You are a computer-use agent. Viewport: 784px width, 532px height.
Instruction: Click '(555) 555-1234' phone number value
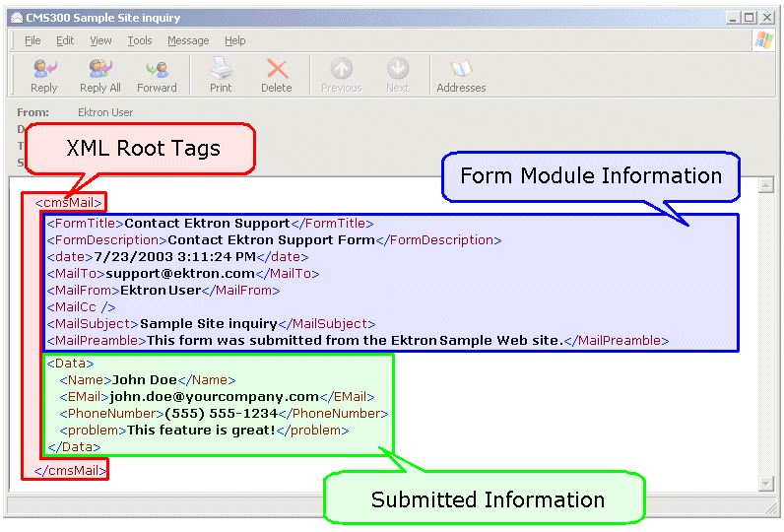[221, 414]
